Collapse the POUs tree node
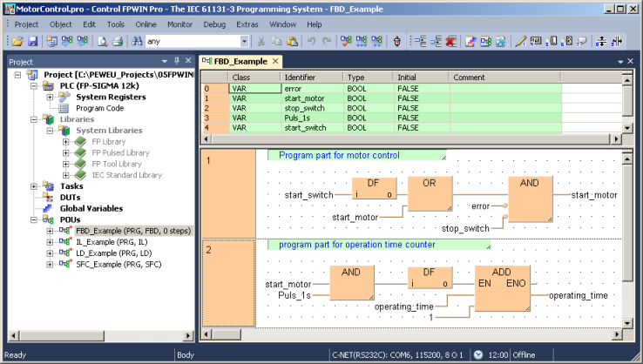The width and height of the screenshot is (643, 364). pyautogui.click(x=35, y=219)
